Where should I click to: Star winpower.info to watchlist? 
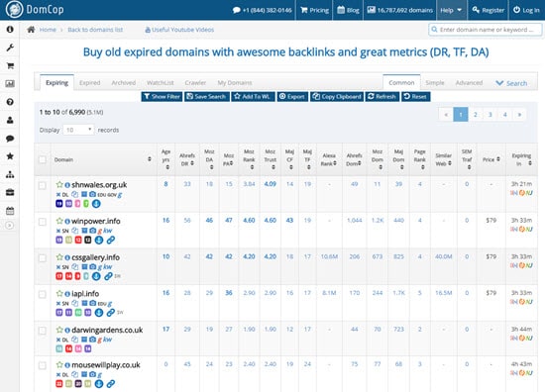pos(59,221)
